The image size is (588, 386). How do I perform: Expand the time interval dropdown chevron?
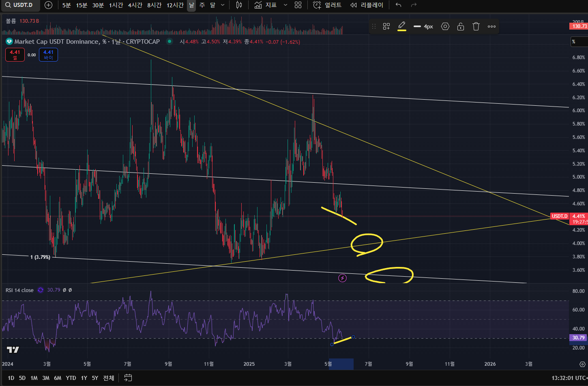(223, 5)
